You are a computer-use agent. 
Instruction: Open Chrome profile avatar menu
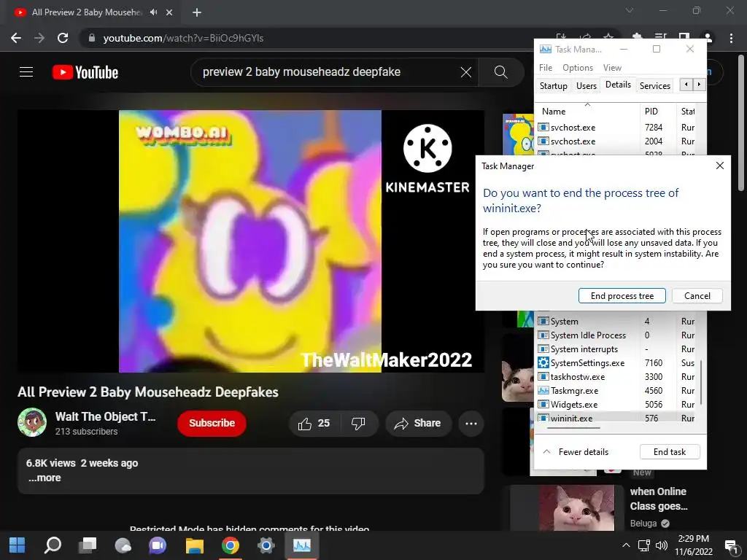click(x=708, y=38)
